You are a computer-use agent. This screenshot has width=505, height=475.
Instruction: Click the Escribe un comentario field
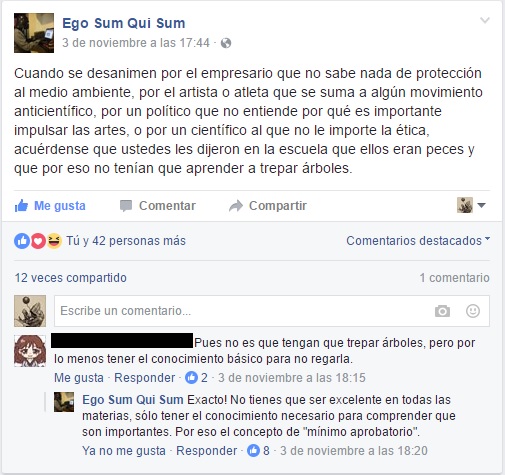pyautogui.click(x=272, y=311)
